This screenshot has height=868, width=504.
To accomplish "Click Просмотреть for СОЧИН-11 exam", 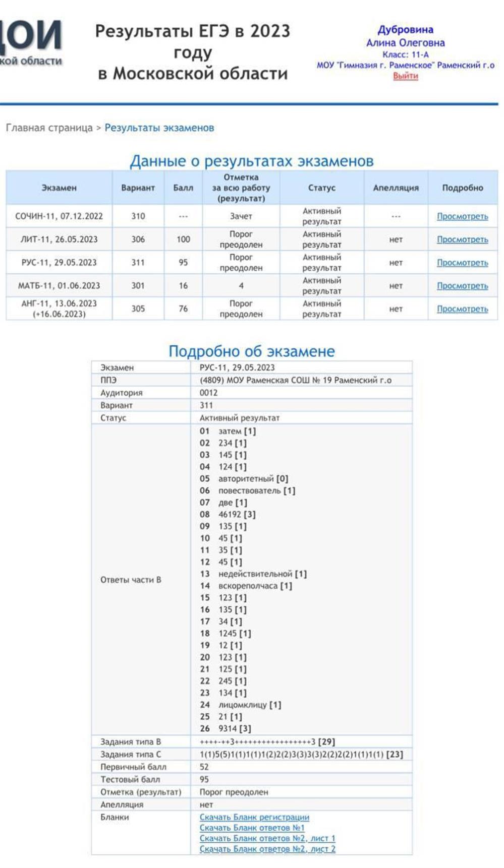I will tap(462, 216).
